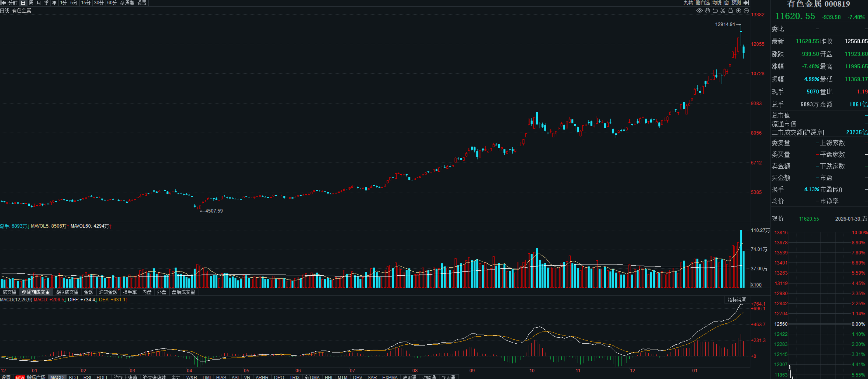The height and width of the screenshot is (379, 868).
Task: Open the top 设置 settings menu
Action: (x=142, y=3)
